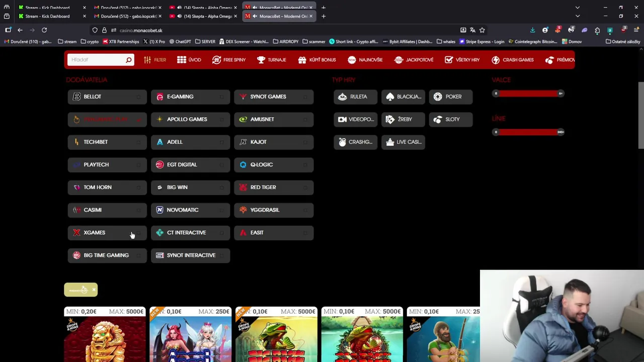
Task: Select the Blackjack spade icon
Action: pos(390,97)
